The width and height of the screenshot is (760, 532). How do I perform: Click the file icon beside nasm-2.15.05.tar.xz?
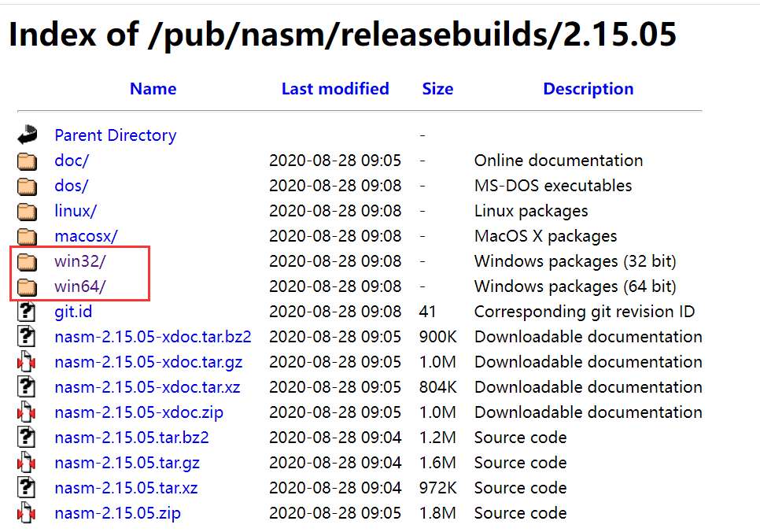pyautogui.click(x=27, y=488)
